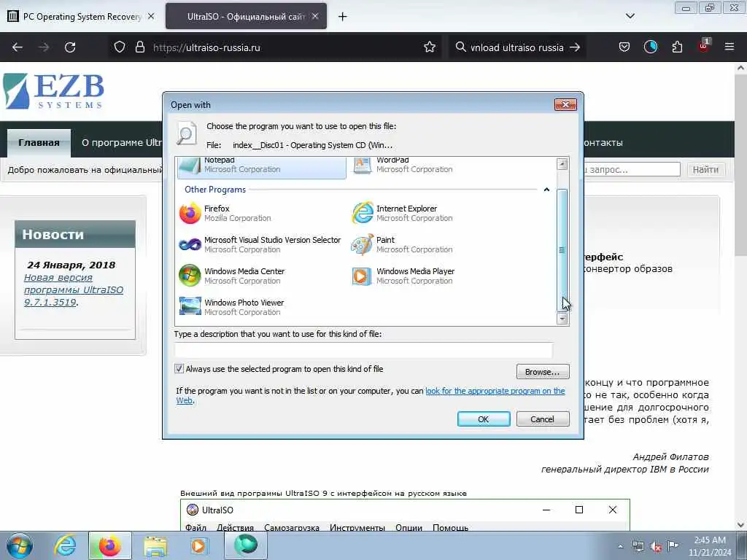
Task: Follow look for appropriate program on Web link
Action: coord(495,391)
